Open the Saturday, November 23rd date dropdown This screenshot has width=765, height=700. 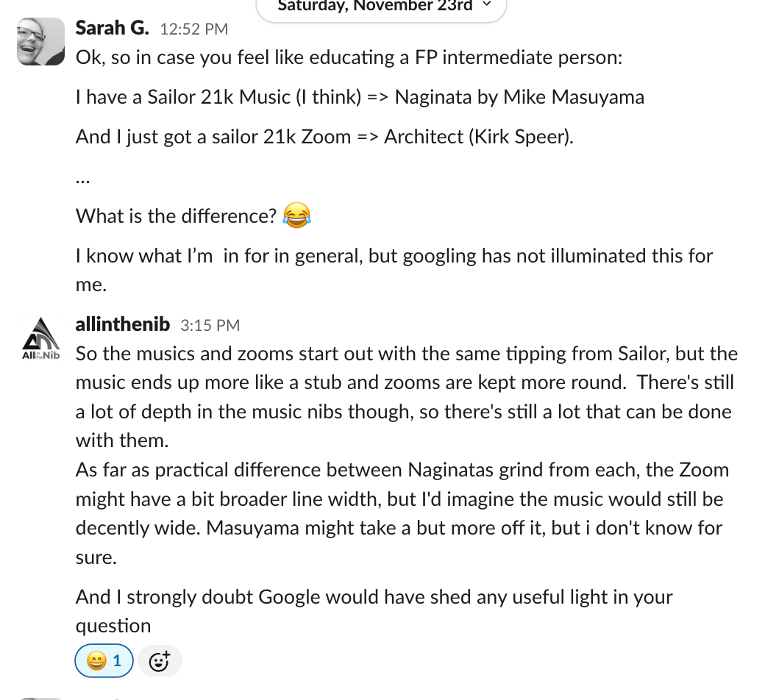(x=381, y=7)
